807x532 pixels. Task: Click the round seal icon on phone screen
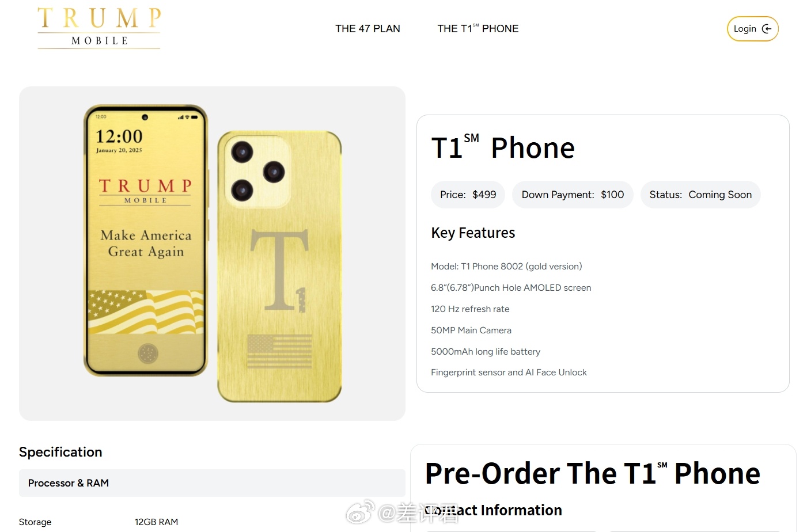148,353
